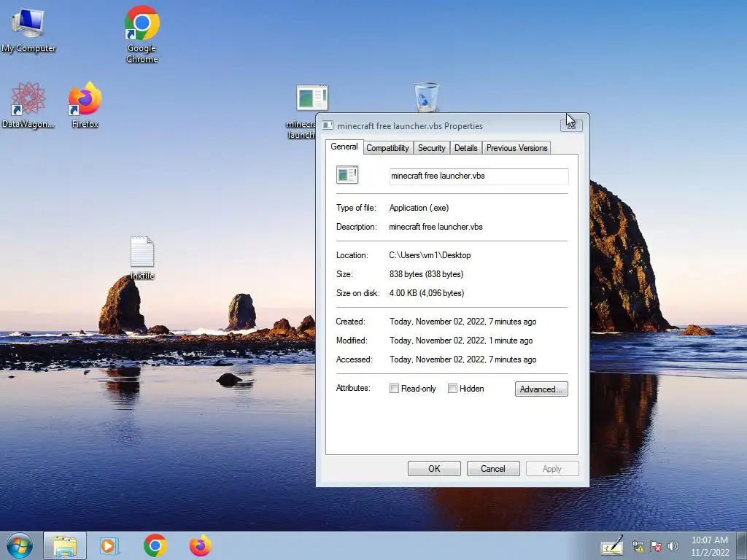
Task: Click the Accessed date value
Action: point(462,360)
